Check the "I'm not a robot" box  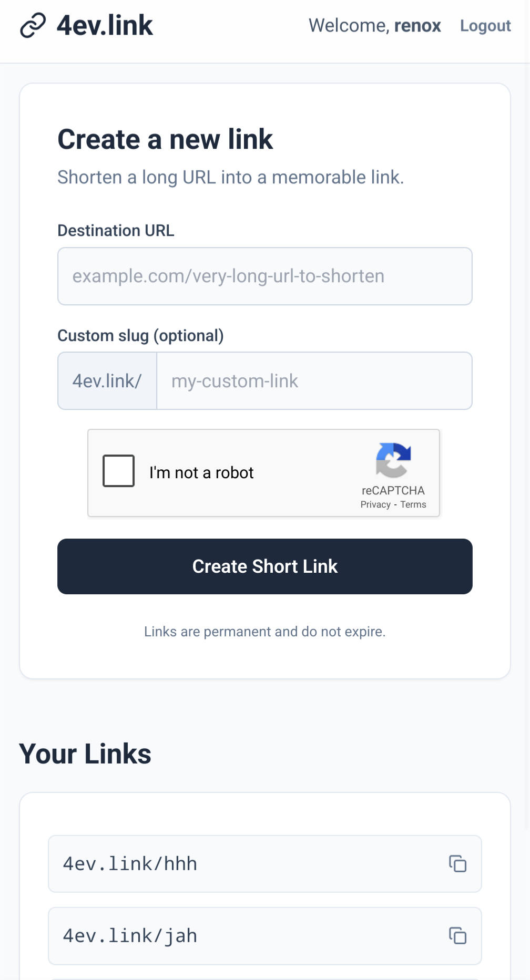[x=119, y=471]
